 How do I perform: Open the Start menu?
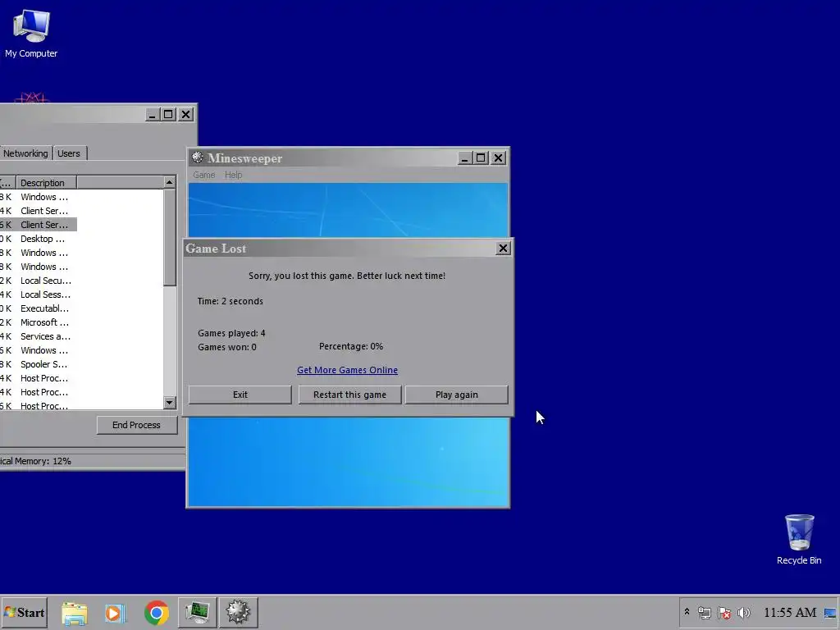24,612
